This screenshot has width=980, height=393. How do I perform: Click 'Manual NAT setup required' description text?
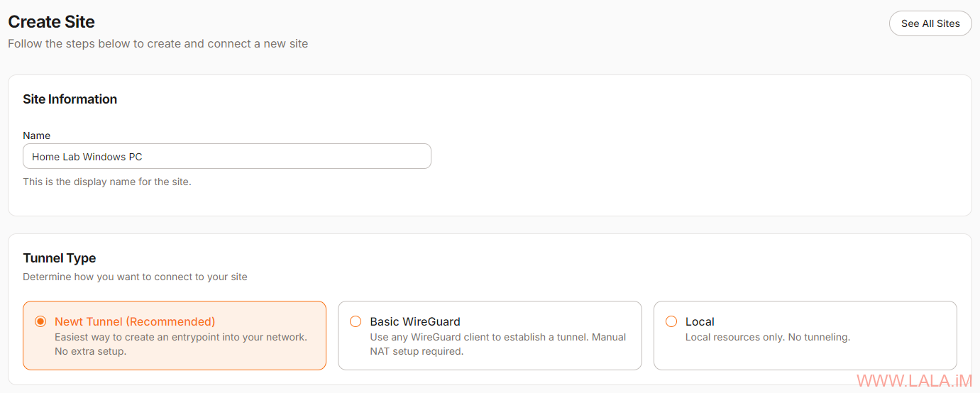pos(498,344)
